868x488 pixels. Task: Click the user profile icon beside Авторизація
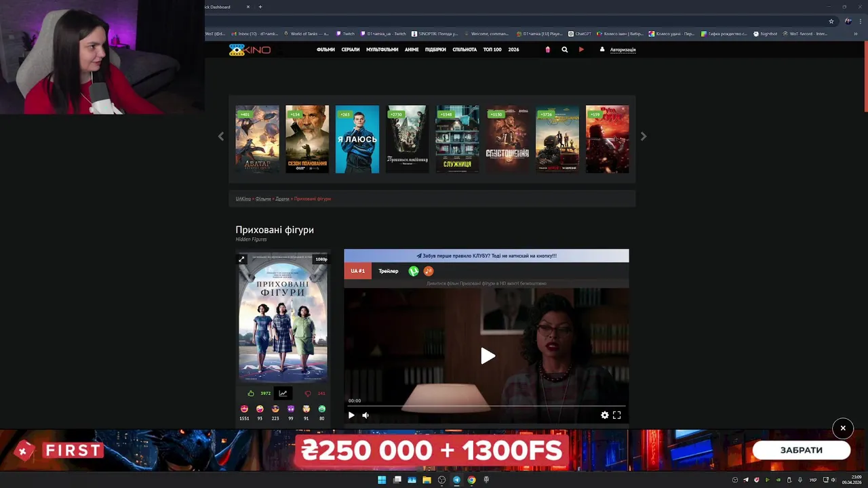pos(601,49)
